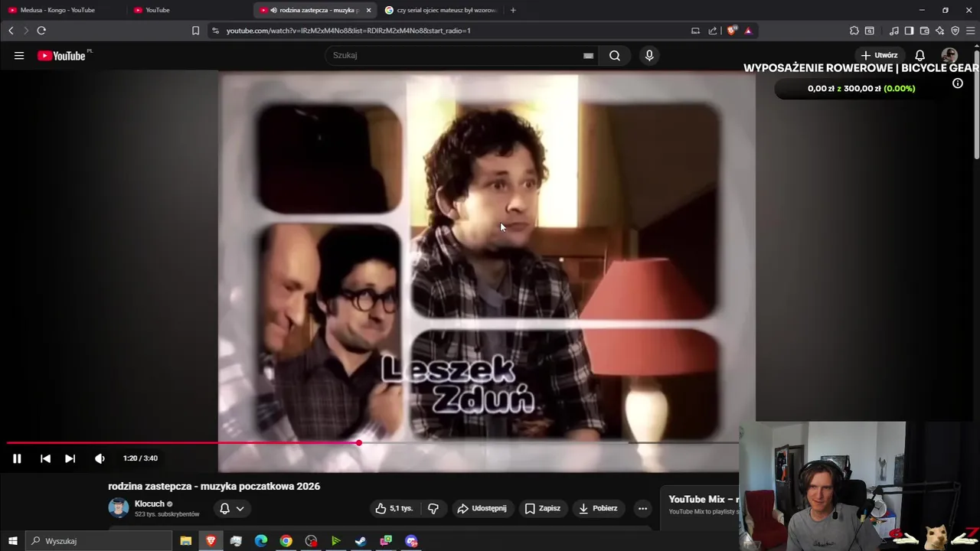Open the on-screen keyboard icon in search box
Viewport: 980px width, 551px height.
pos(588,55)
